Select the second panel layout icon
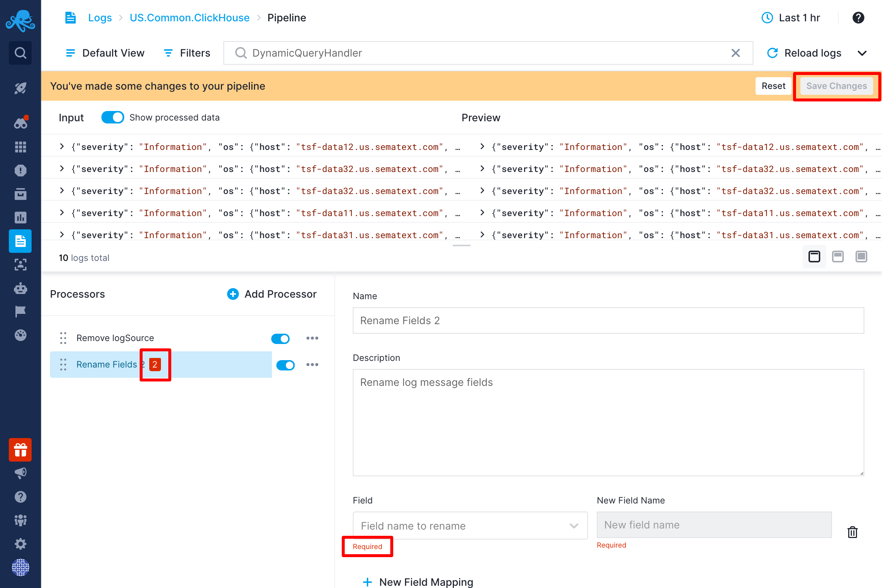The image size is (882, 588). point(838,257)
